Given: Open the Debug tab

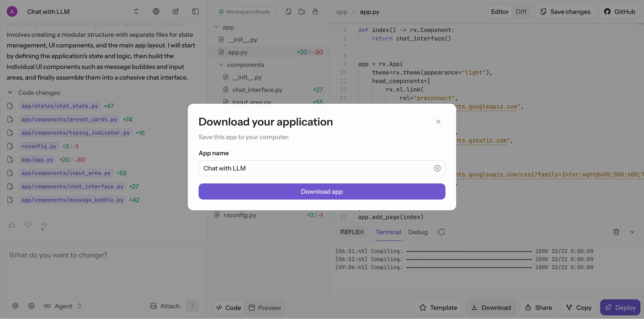Looking at the screenshot, I should coord(418,232).
